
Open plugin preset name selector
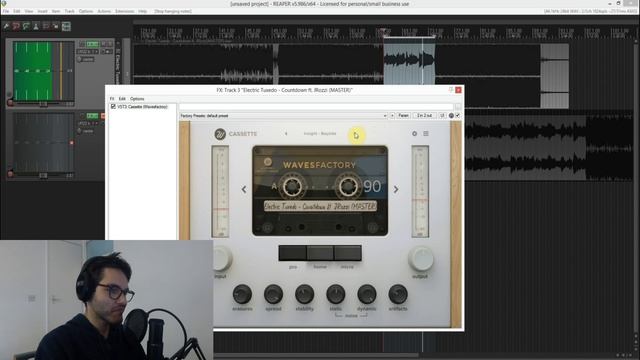pos(320,133)
